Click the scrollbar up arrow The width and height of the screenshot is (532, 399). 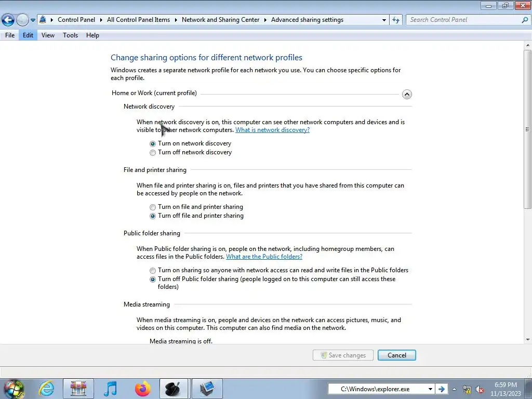(527, 46)
